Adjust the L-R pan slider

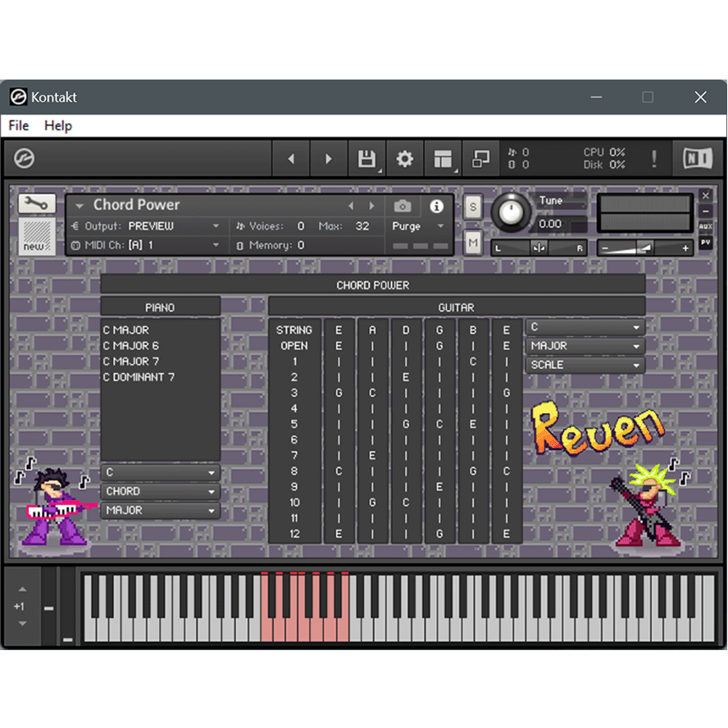pos(539,248)
